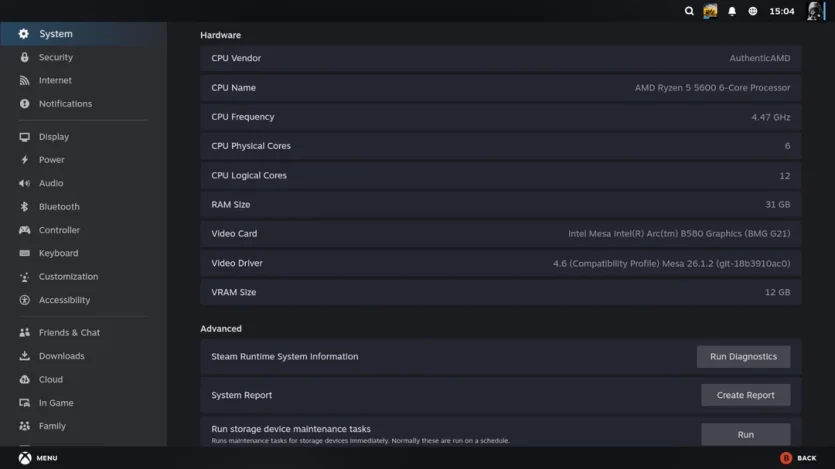The image size is (835, 469).
Task: Open the Power settings text label
Action: (x=52, y=160)
